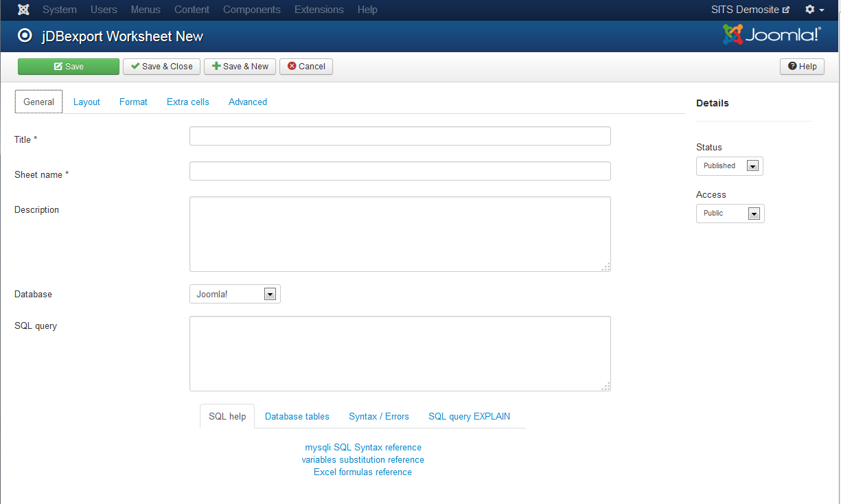The width and height of the screenshot is (841, 504).
Task: Click the green Save button
Action: [x=69, y=67]
